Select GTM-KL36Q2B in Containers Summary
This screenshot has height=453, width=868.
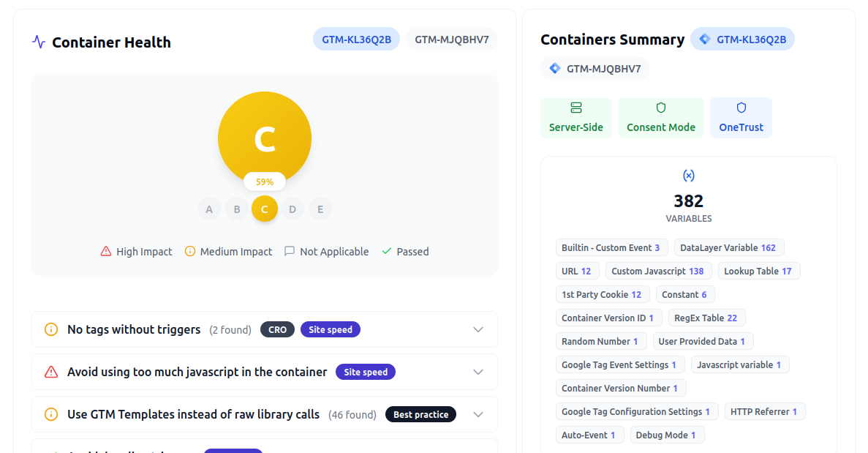pyautogui.click(x=742, y=39)
